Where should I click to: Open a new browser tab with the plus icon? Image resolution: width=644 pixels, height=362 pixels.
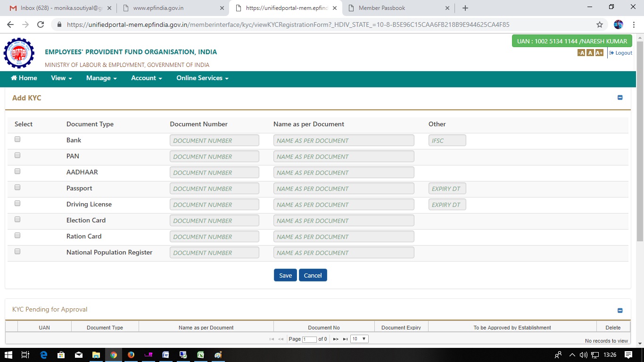[465, 8]
